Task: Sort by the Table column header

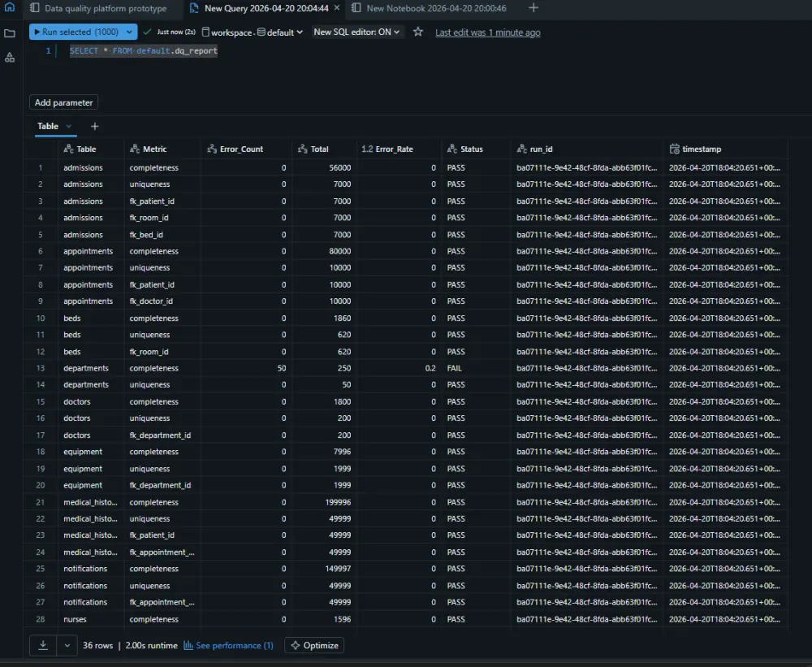Action: [91, 149]
